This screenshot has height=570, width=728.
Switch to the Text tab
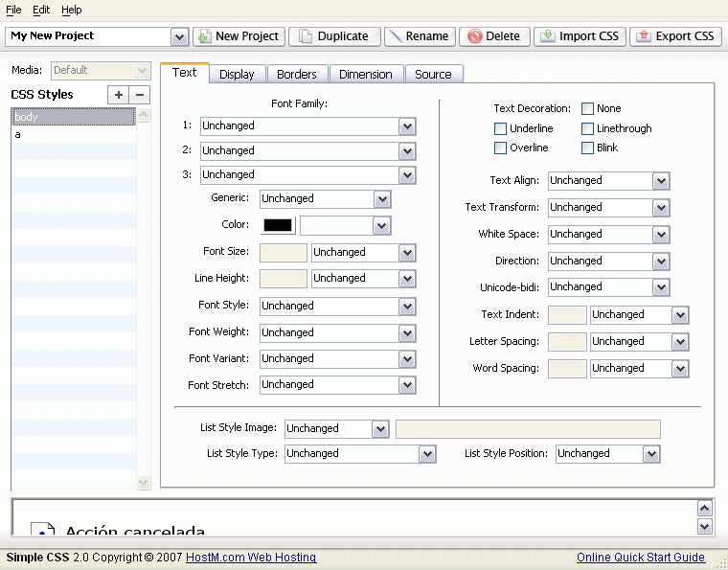[184, 73]
